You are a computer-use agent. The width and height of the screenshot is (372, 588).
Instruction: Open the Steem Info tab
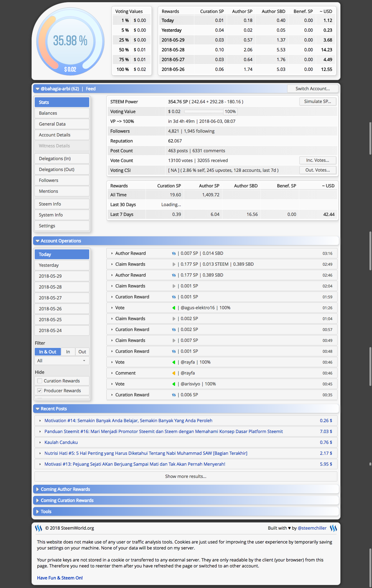(62, 204)
